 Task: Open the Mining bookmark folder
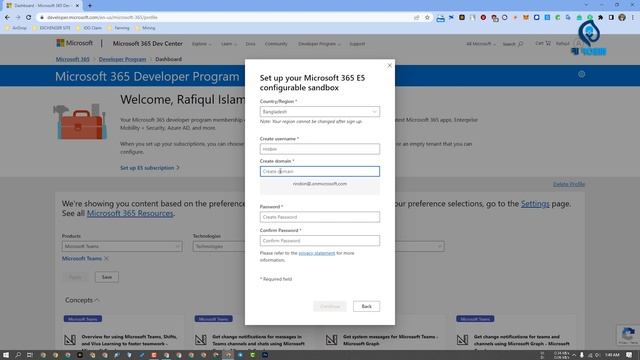tap(145, 28)
